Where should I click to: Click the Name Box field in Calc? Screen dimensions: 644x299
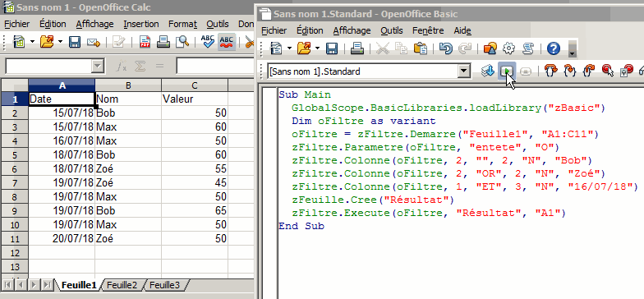pyautogui.click(x=48, y=66)
